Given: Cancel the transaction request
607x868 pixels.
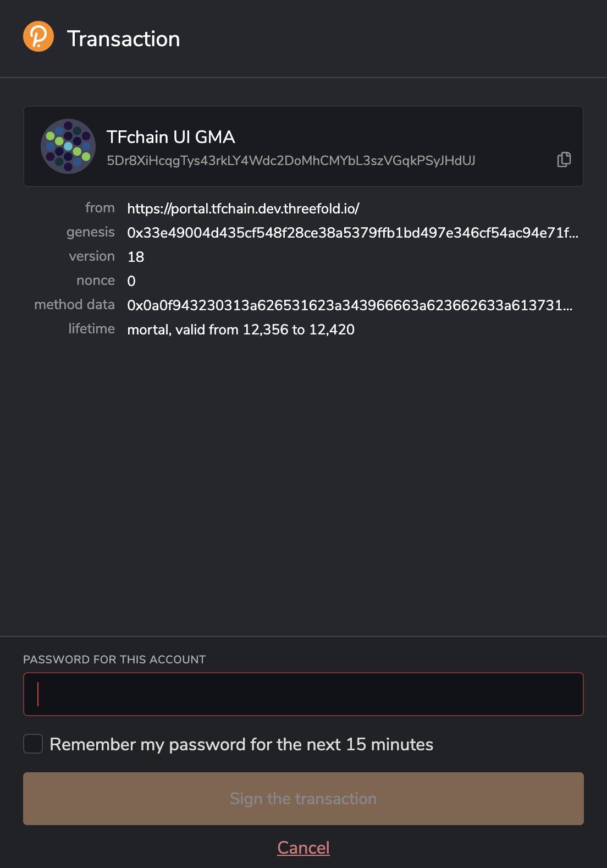Looking at the screenshot, I should 304,848.
